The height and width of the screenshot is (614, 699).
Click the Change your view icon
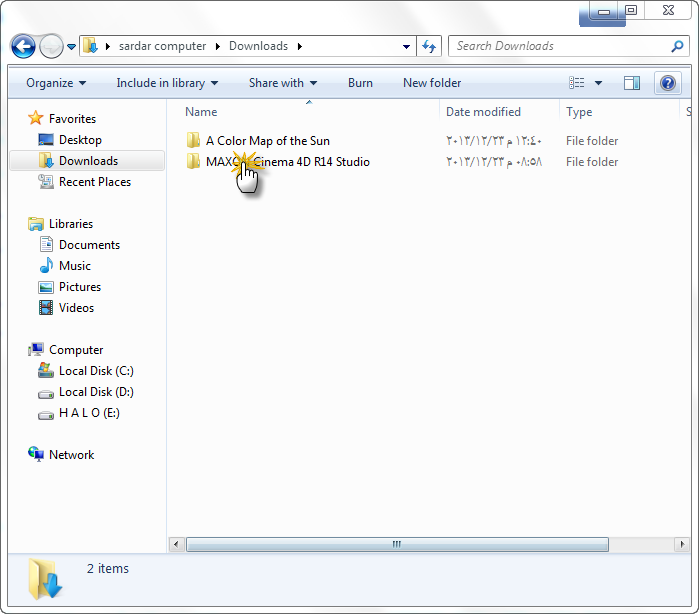pos(577,83)
